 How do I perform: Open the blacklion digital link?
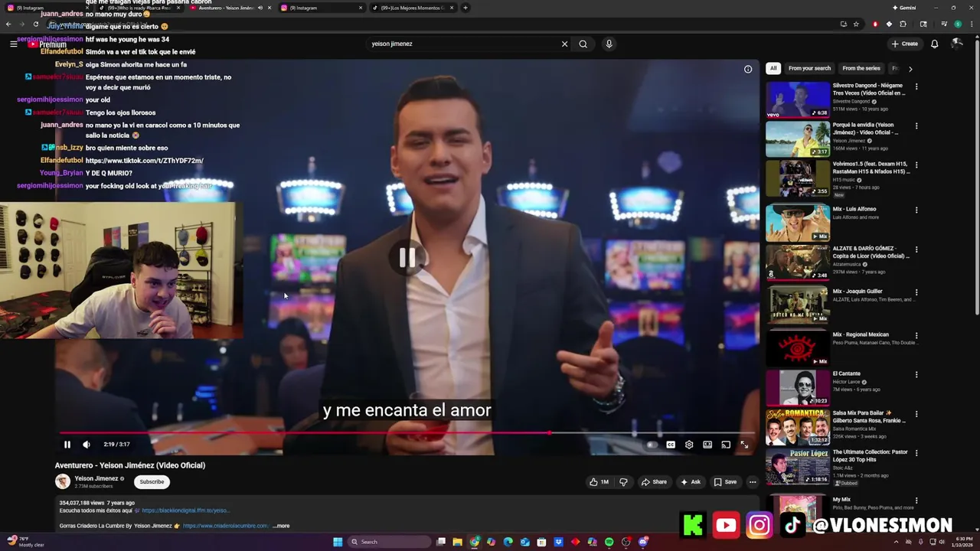[x=185, y=510]
